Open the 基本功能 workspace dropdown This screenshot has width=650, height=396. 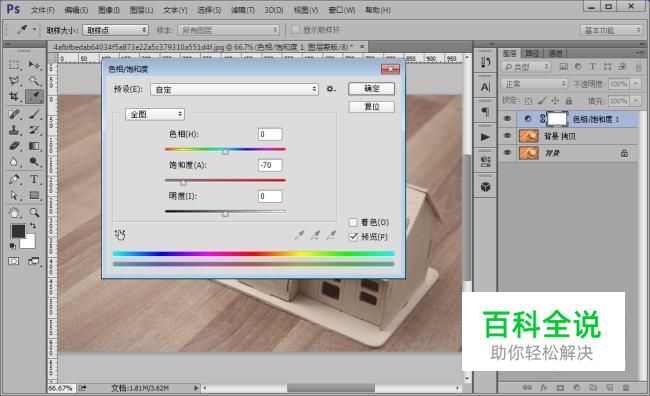tap(611, 30)
